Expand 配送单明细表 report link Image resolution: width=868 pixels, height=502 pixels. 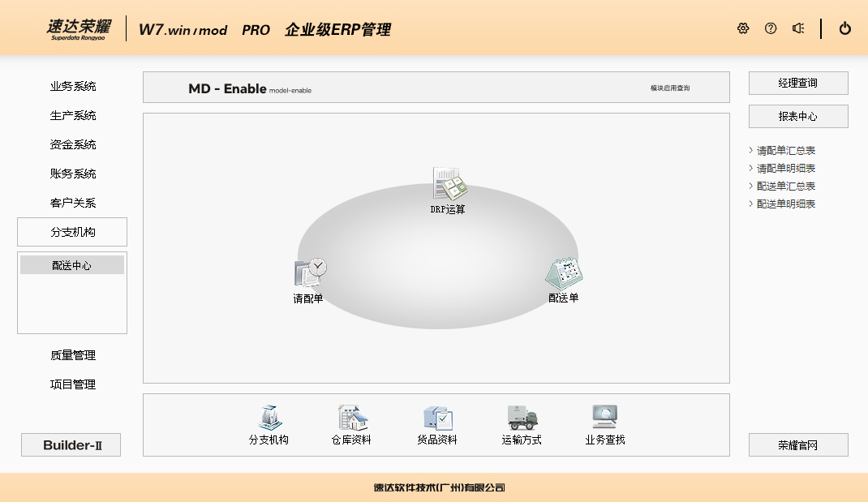(x=785, y=204)
